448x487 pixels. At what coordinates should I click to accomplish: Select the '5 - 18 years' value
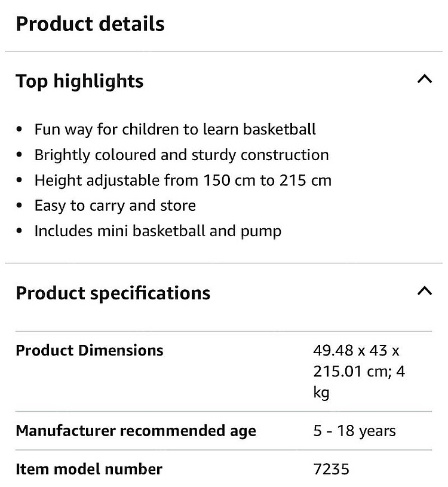click(354, 431)
